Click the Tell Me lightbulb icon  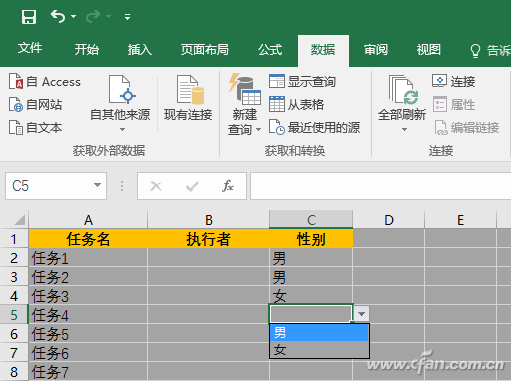[x=475, y=51]
